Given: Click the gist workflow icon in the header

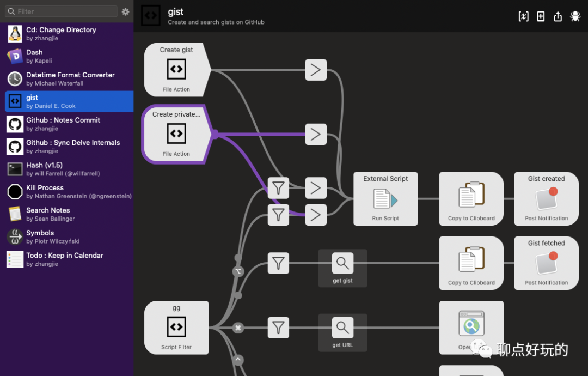Looking at the screenshot, I should coord(151,15).
